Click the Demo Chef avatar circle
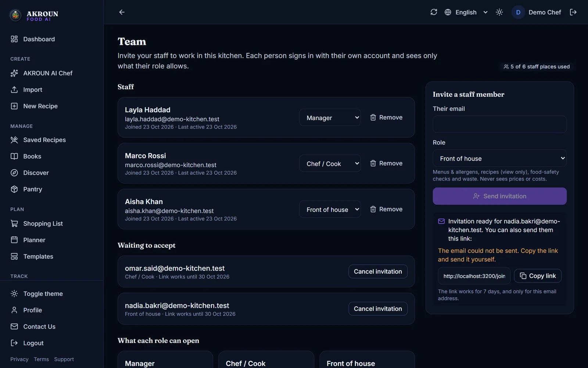The height and width of the screenshot is (368, 588). coord(518,12)
